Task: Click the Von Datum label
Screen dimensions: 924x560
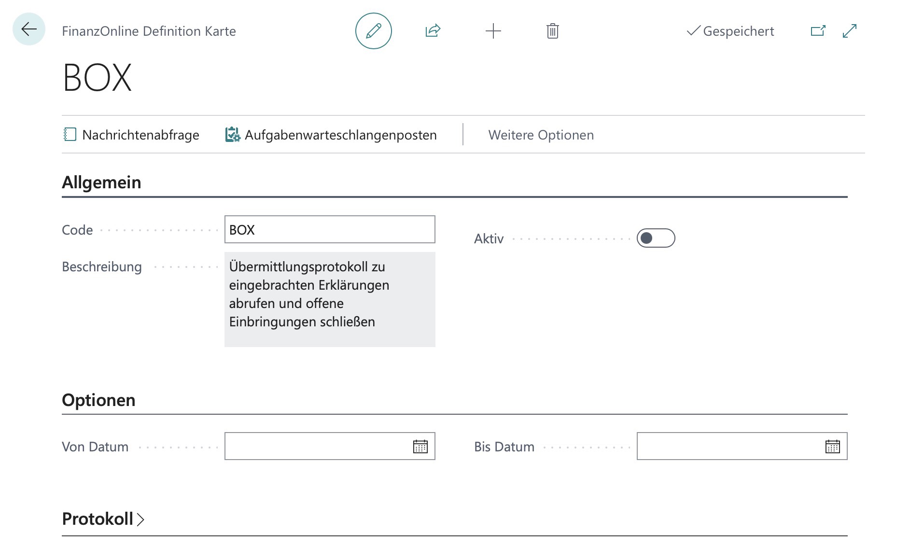Action: click(95, 447)
